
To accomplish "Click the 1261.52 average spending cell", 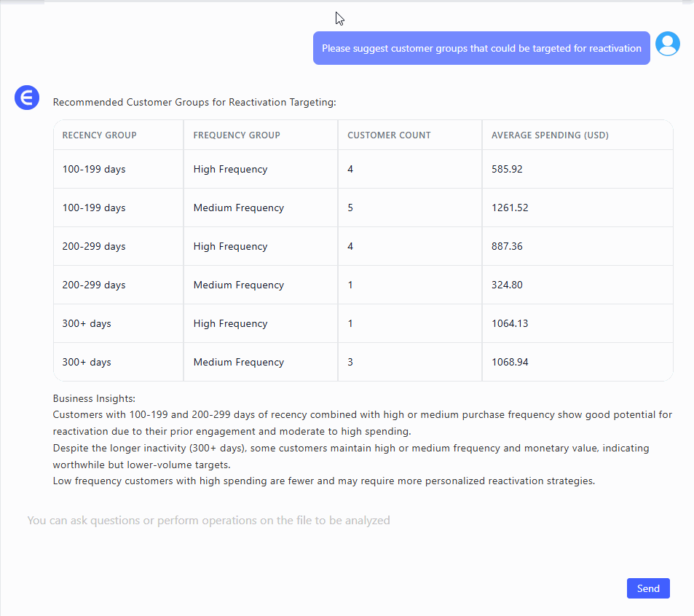I will pos(510,208).
